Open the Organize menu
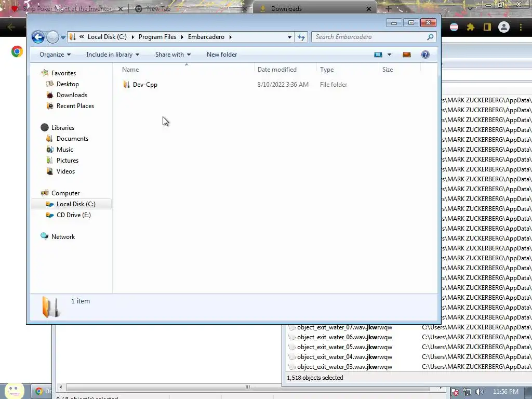Screen dimensions: 532x399 (x=55, y=55)
